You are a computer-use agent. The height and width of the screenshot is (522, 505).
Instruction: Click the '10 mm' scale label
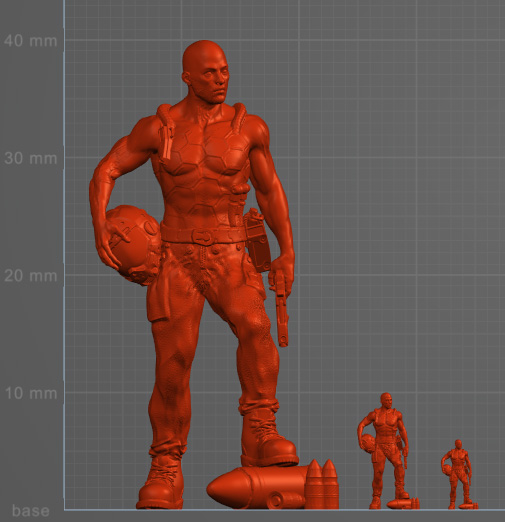pyautogui.click(x=30, y=394)
